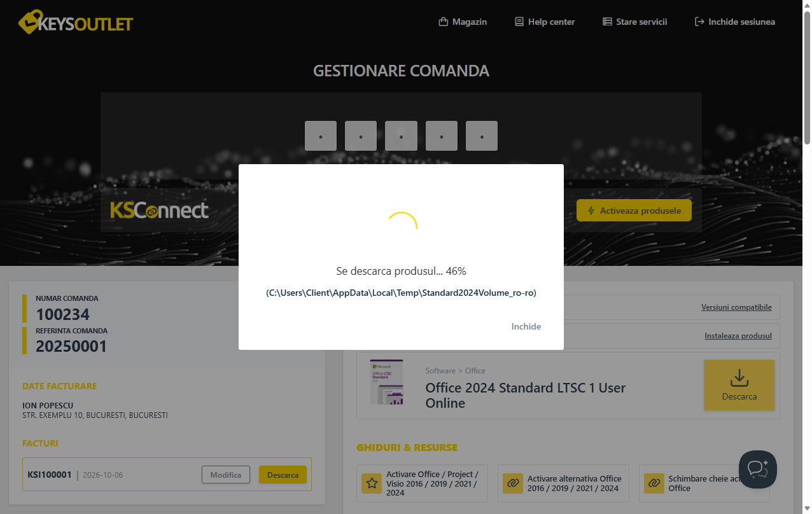Screen dimensions: 812x514
Task: Click the download path text in dialog
Action: coord(401,293)
